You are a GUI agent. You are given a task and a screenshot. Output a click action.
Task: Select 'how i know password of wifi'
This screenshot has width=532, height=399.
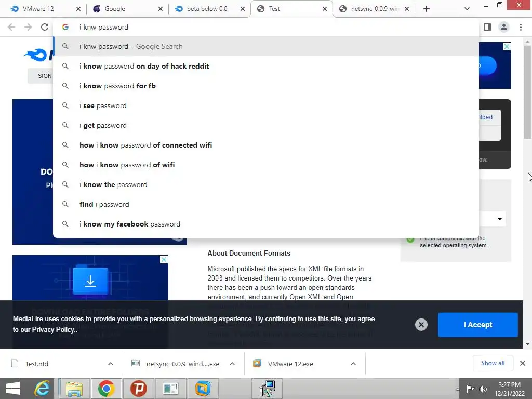tap(266, 165)
